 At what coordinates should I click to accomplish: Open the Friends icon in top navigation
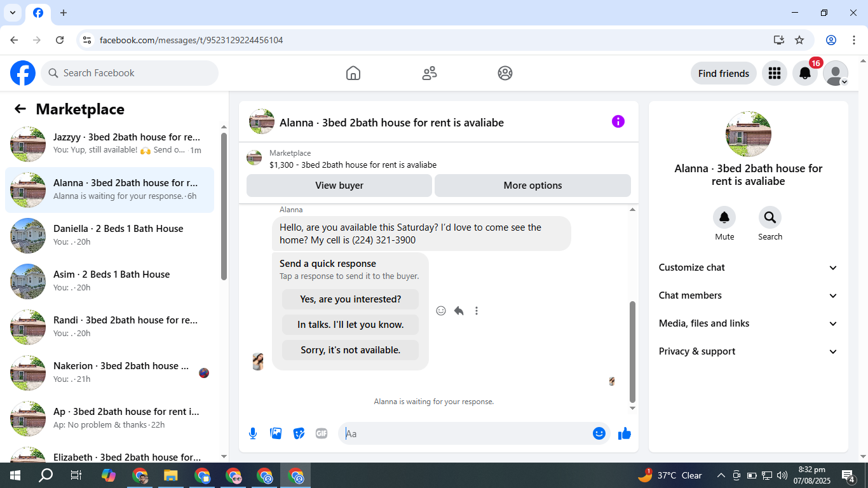coord(430,73)
